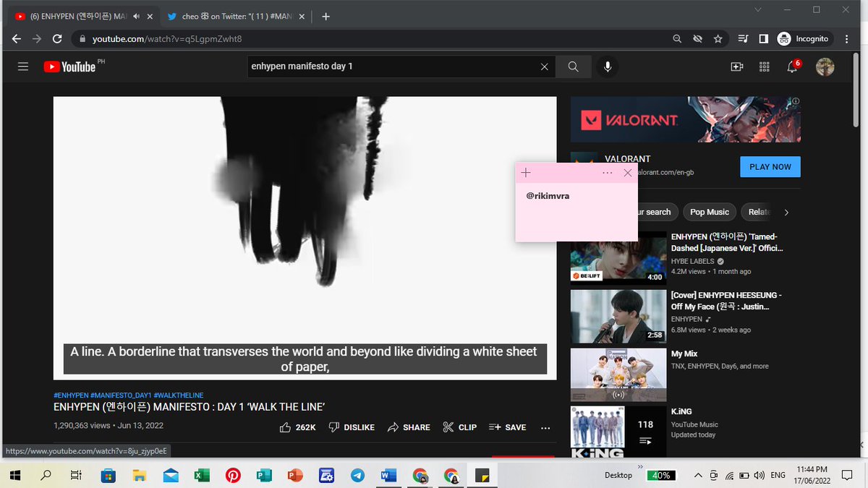Screen dimensions: 868x488
Task: Open the YouTube hamburger guide menu
Action: (23, 67)
